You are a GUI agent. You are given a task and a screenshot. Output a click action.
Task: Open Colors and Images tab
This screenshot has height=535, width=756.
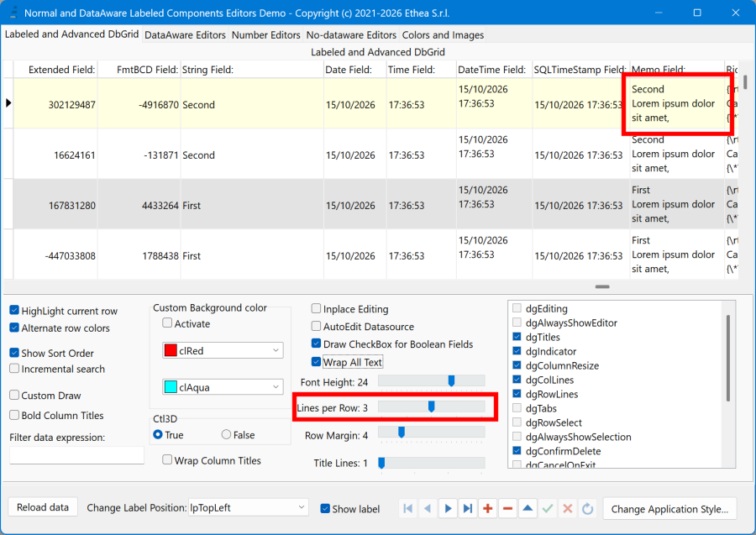(443, 35)
